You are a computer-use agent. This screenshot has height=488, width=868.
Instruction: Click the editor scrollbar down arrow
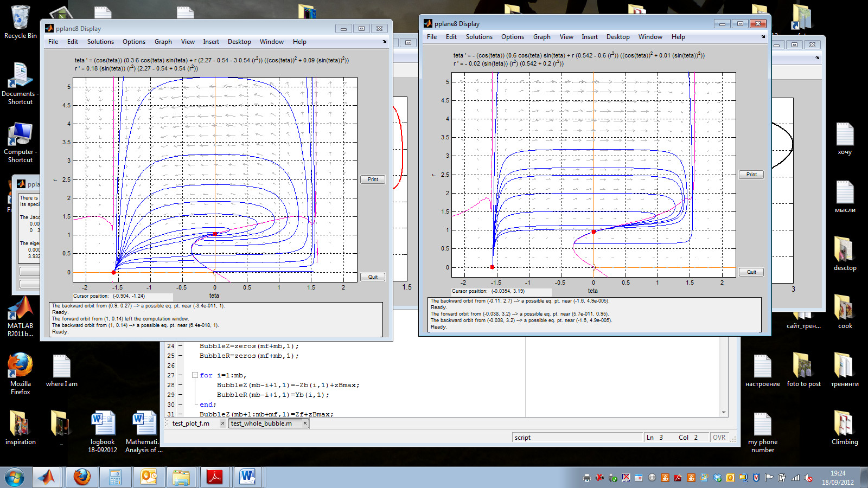click(724, 413)
